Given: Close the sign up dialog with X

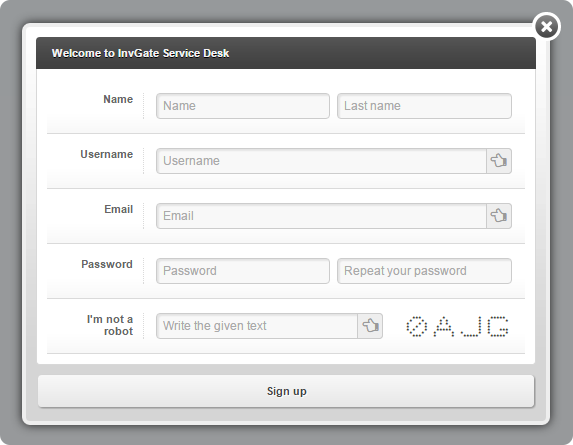Looking at the screenshot, I should pyautogui.click(x=546, y=26).
